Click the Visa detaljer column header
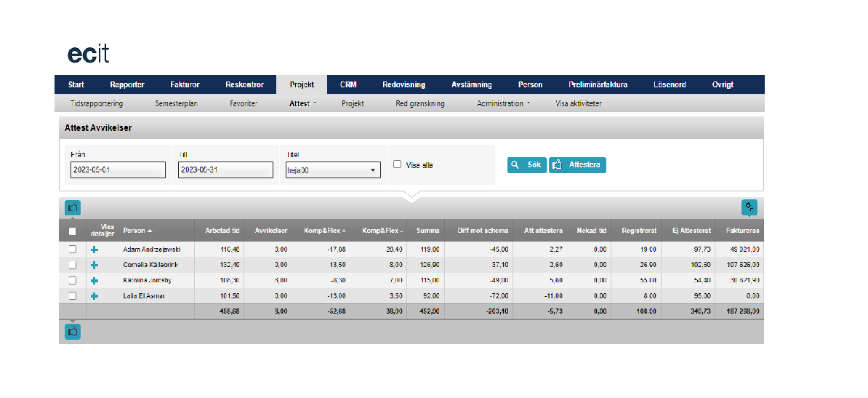The height and width of the screenshot is (398, 868). tap(103, 231)
